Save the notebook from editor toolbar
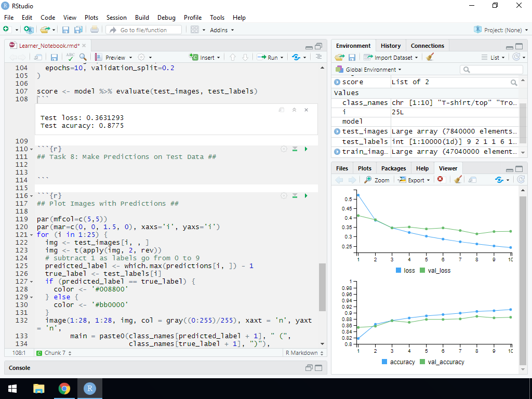The height and width of the screenshot is (399, 532). click(54, 57)
